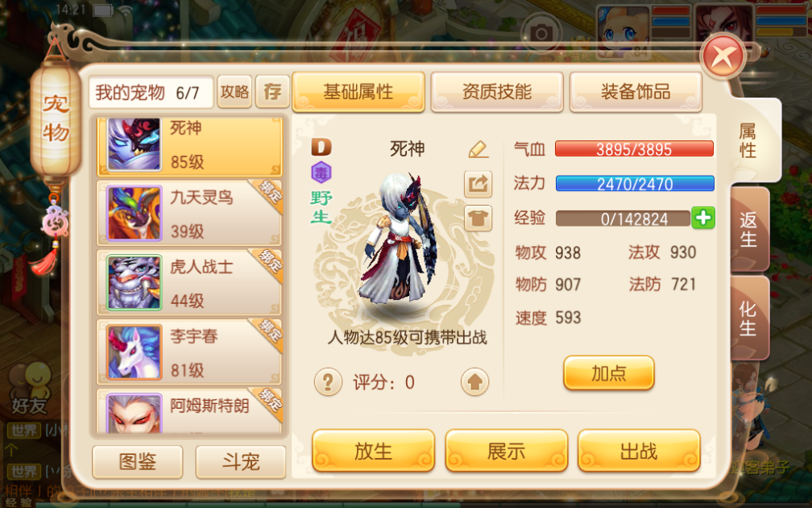812x508 pixels.
Task: Select 虎人战士 level 44 pet
Action: (x=189, y=282)
